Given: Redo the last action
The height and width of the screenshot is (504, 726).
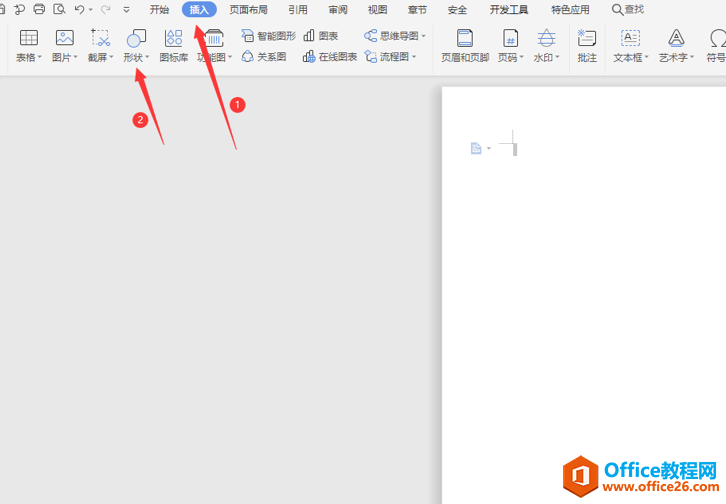Looking at the screenshot, I should (105, 9).
